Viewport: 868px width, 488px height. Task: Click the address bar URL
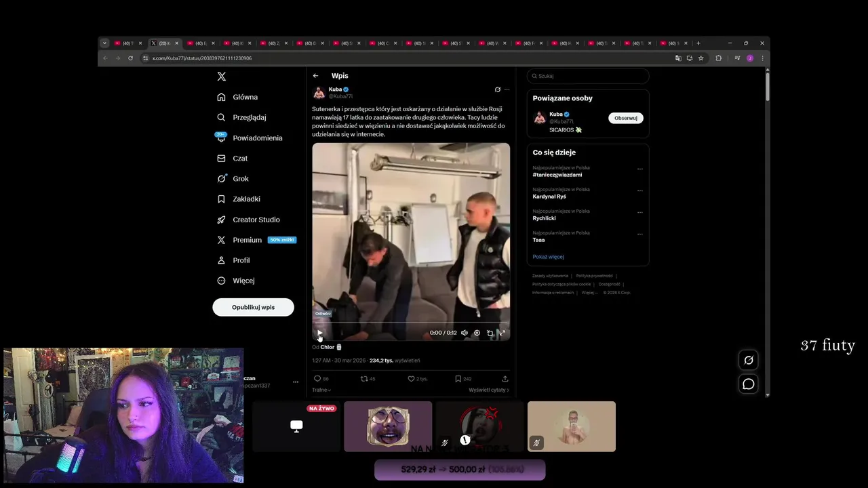pos(202,58)
